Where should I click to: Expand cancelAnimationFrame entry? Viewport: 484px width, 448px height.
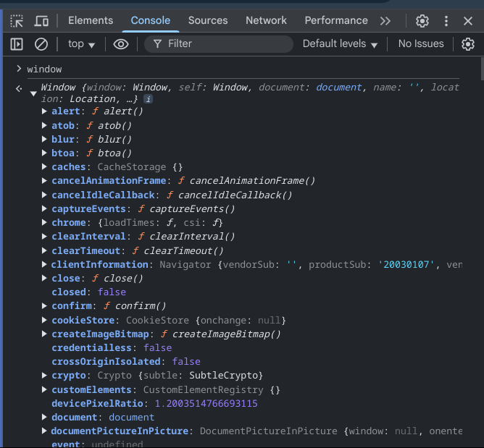44,181
